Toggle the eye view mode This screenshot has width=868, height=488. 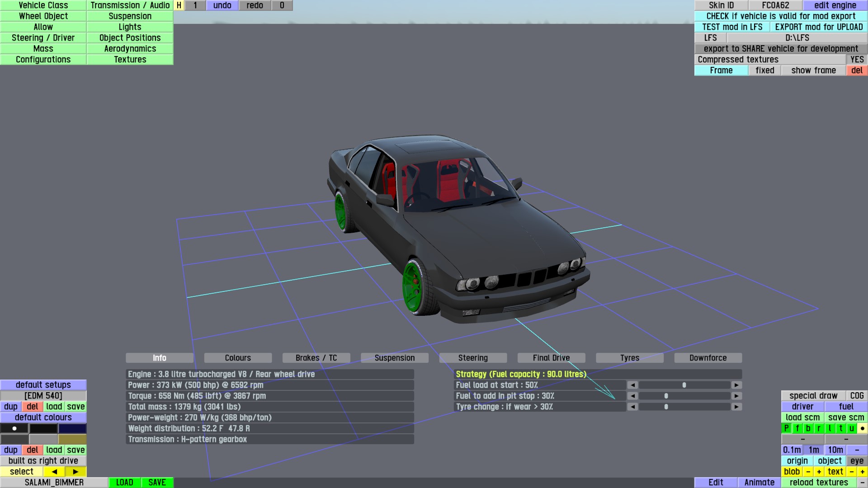(857, 460)
